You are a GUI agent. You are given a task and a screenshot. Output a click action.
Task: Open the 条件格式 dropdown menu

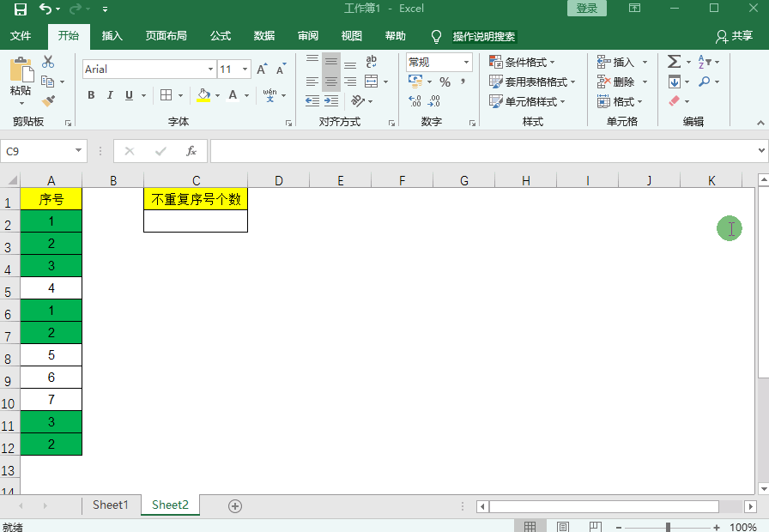(522, 62)
